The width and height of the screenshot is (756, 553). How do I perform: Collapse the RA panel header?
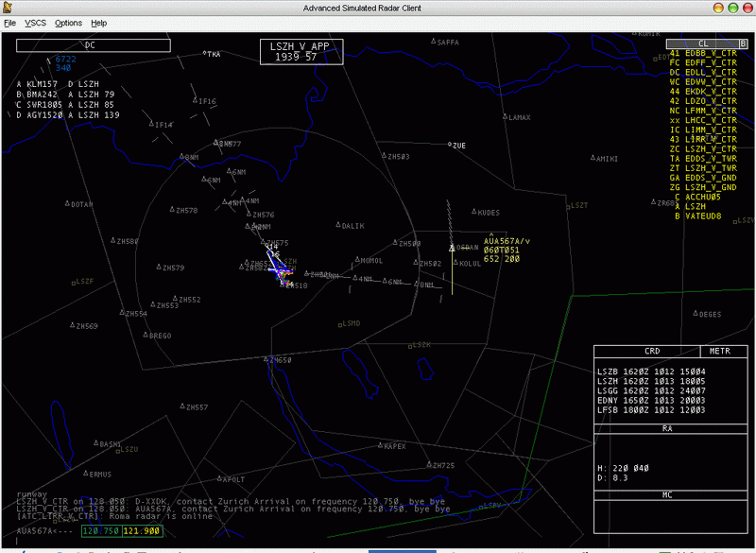[666, 428]
